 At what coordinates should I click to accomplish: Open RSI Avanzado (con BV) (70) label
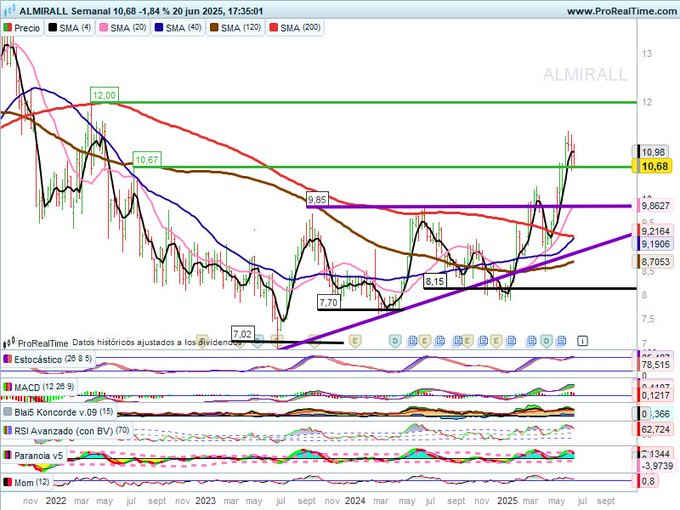(x=72, y=431)
